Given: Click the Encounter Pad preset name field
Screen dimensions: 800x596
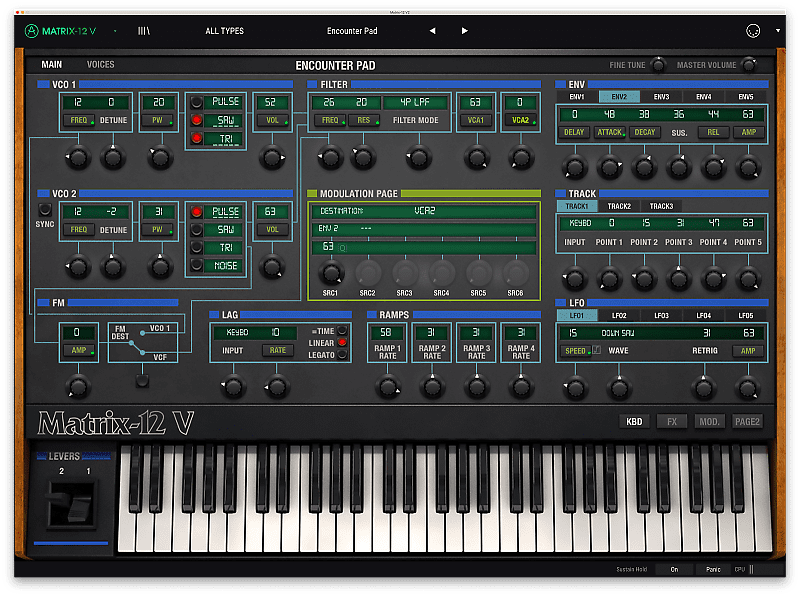Looking at the screenshot, I should tap(352, 30).
